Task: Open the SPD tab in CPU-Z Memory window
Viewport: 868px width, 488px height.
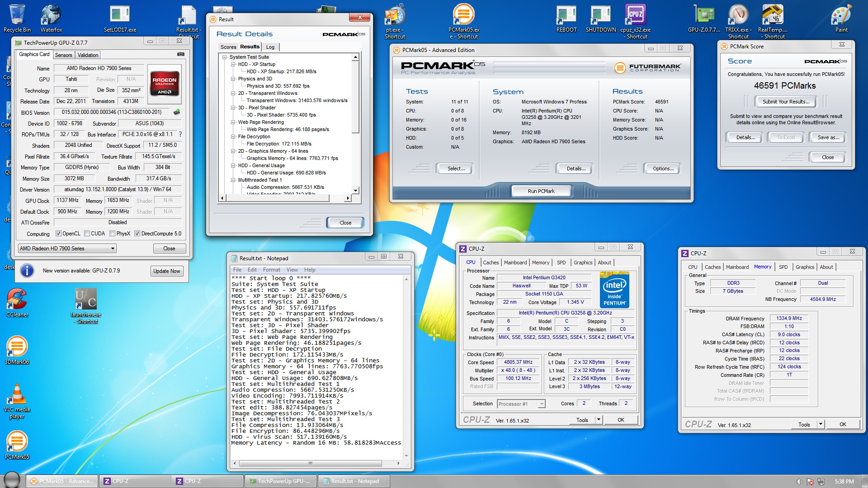Action: coord(783,267)
